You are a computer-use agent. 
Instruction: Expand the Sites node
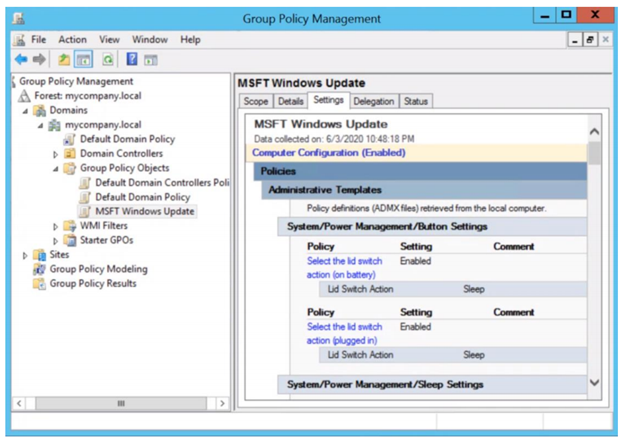pos(25,256)
